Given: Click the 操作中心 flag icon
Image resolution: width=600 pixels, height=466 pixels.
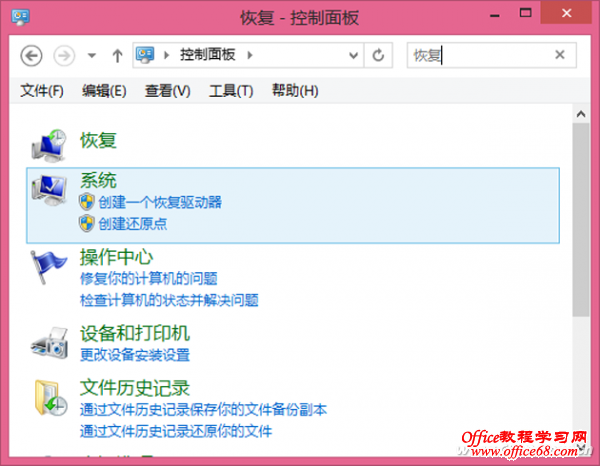Looking at the screenshot, I should pos(48,267).
